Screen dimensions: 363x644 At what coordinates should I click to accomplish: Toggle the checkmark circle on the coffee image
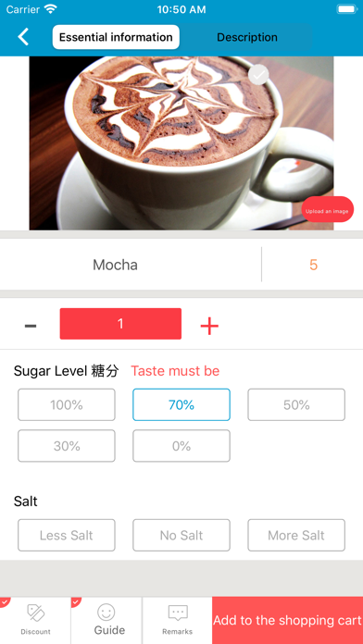pos(258,75)
